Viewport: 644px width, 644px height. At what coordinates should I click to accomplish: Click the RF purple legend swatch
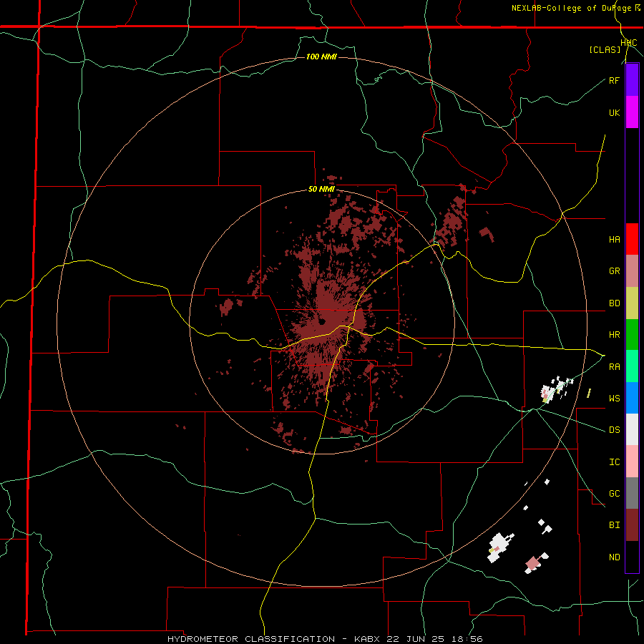632,80
